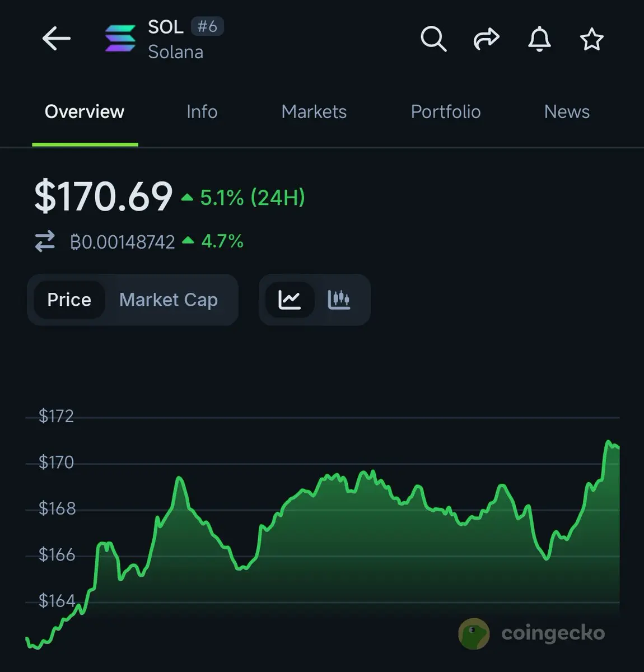The image size is (644, 672).
Task: Select the Price chart toggle
Action: 69,300
